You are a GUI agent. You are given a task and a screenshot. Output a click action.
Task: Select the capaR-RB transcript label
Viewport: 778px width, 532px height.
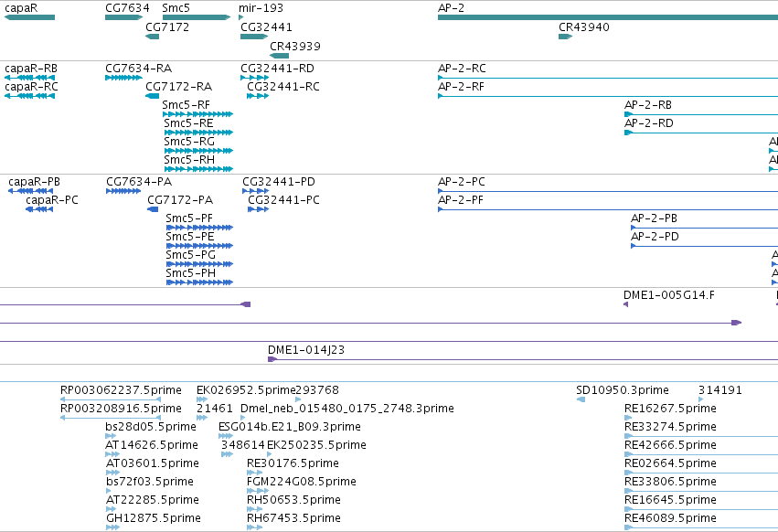(31, 68)
